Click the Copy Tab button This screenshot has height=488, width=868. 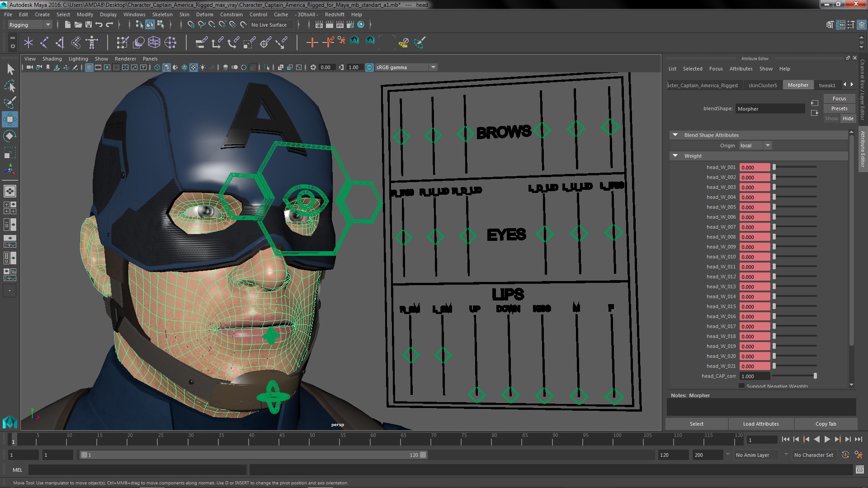coord(826,424)
